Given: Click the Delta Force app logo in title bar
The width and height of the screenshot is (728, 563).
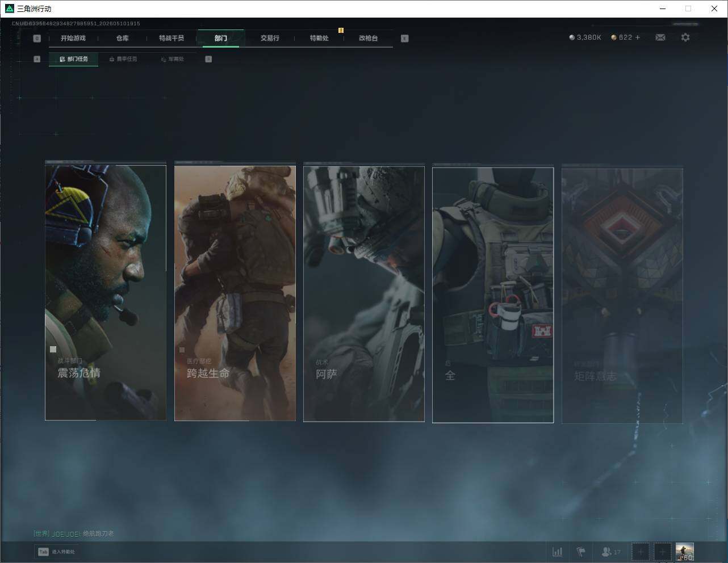Looking at the screenshot, I should pyautogui.click(x=9, y=9).
